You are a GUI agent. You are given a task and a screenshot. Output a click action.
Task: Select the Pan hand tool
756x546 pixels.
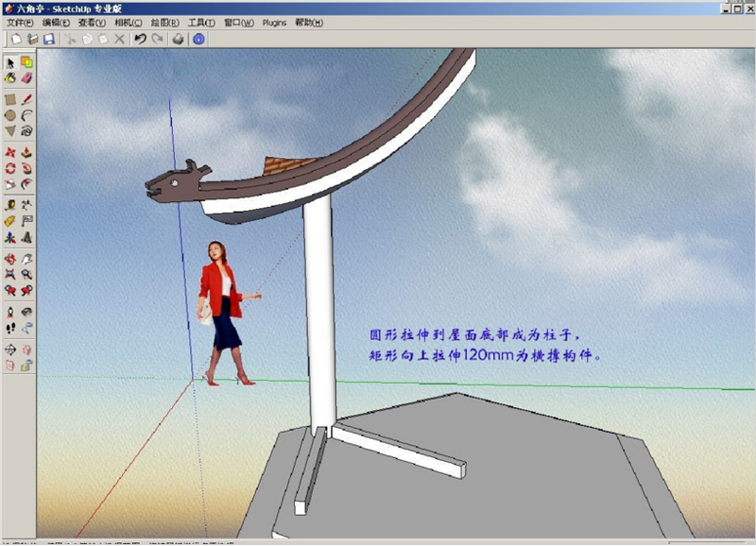point(26,259)
